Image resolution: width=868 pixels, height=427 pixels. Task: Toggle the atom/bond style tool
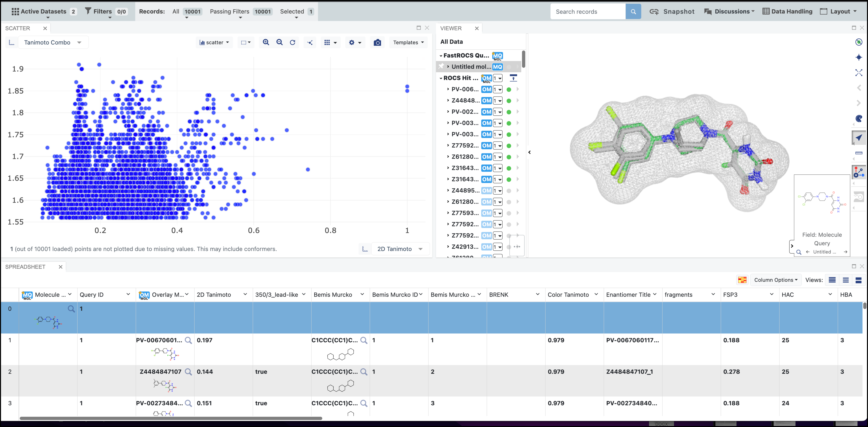click(858, 172)
